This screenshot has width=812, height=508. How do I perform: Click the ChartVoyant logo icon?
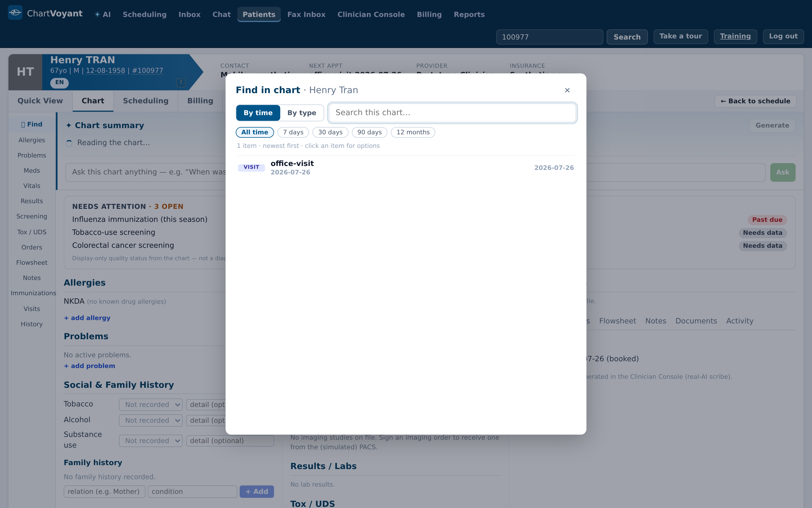coord(15,13)
